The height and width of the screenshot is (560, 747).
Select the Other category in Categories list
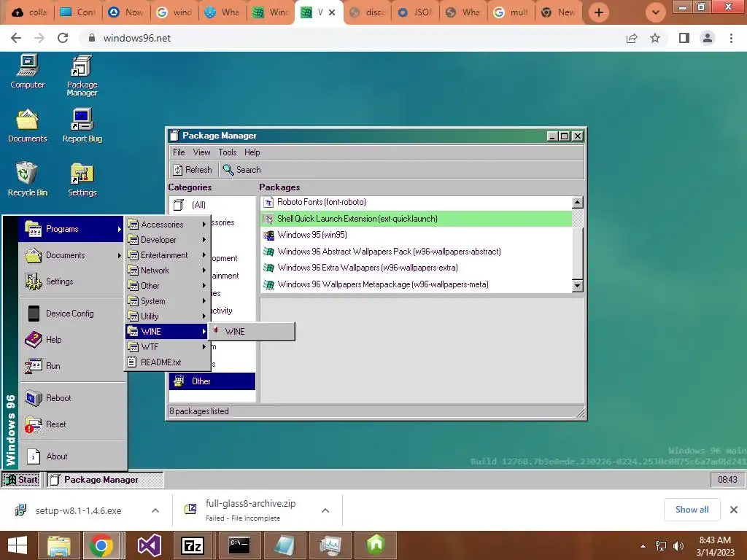click(x=212, y=381)
